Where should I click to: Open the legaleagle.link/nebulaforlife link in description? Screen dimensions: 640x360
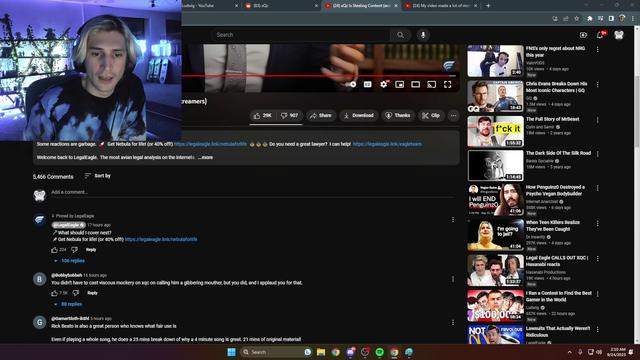(210, 144)
